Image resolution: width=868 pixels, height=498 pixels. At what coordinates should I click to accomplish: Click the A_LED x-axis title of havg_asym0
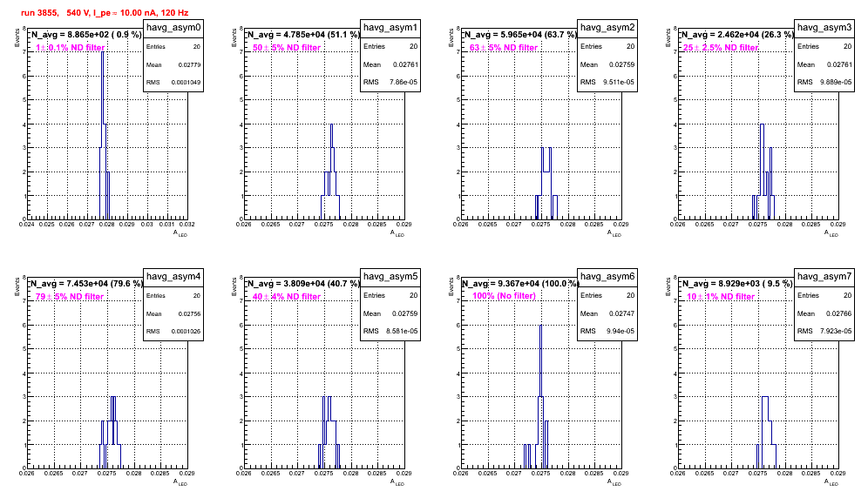pyautogui.click(x=180, y=233)
